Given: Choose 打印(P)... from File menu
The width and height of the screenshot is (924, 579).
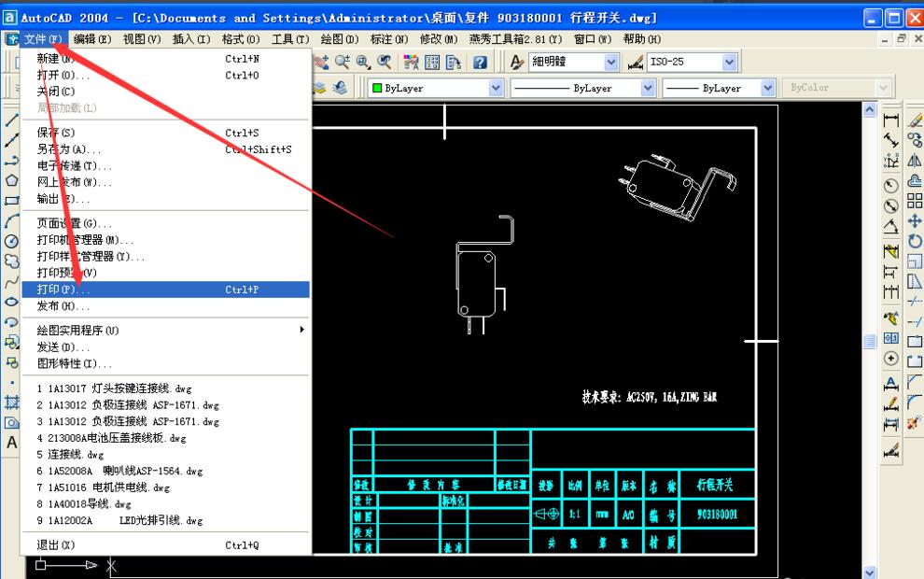Looking at the screenshot, I should pos(165,289).
